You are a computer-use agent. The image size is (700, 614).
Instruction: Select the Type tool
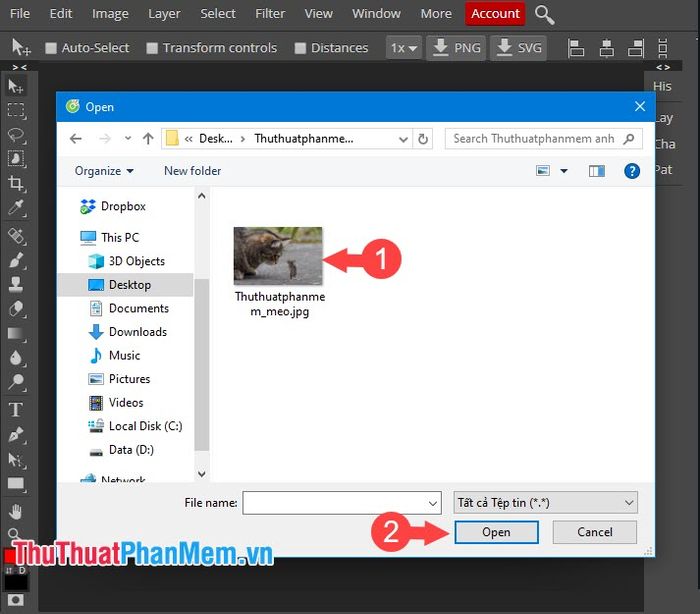pos(16,409)
